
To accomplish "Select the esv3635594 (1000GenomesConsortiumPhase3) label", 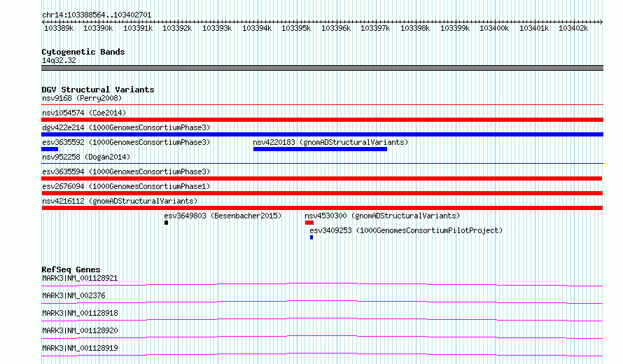I will [126, 171].
